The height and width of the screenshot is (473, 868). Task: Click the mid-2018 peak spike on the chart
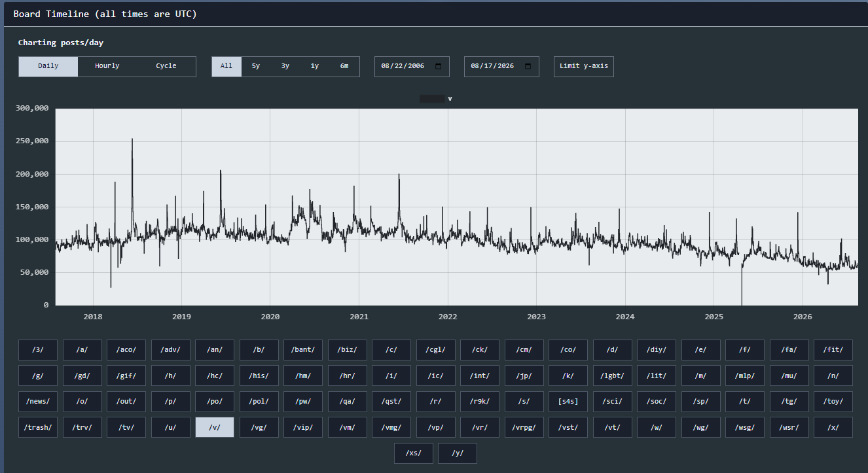click(x=132, y=139)
